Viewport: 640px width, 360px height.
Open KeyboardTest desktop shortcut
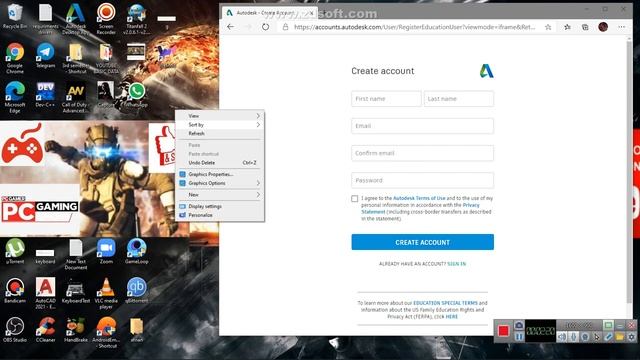coord(76,290)
